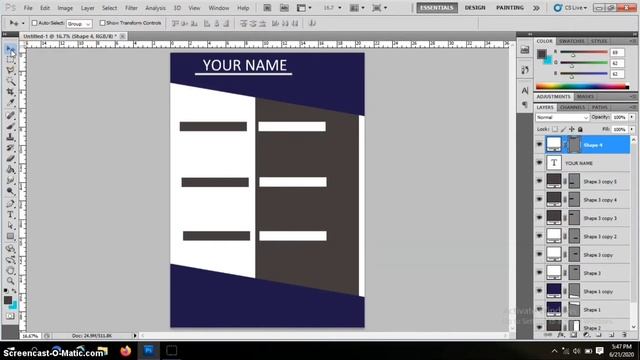This screenshot has height=360, width=640.
Task: Select the Eyedropper tool
Action: click(x=10, y=102)
